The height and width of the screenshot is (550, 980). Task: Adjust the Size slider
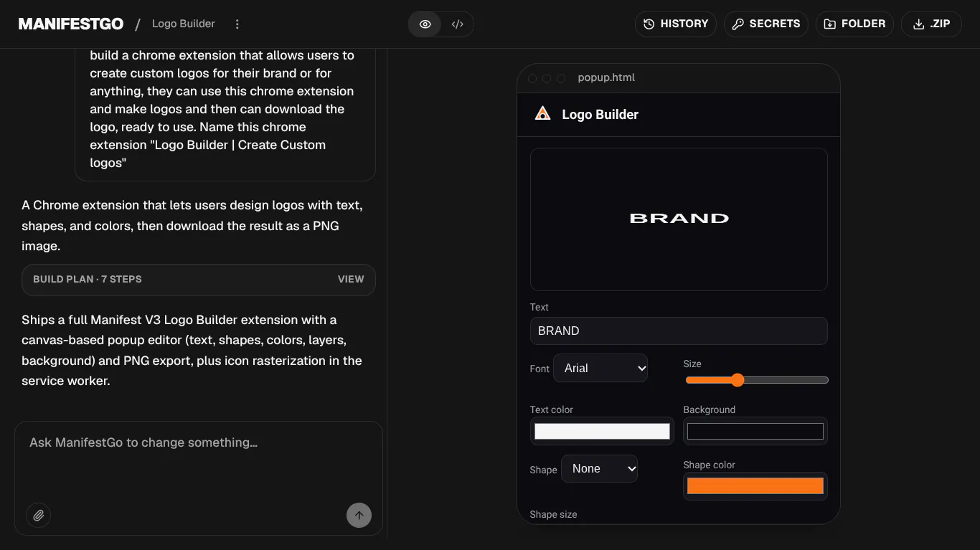(x=757, y=380)
